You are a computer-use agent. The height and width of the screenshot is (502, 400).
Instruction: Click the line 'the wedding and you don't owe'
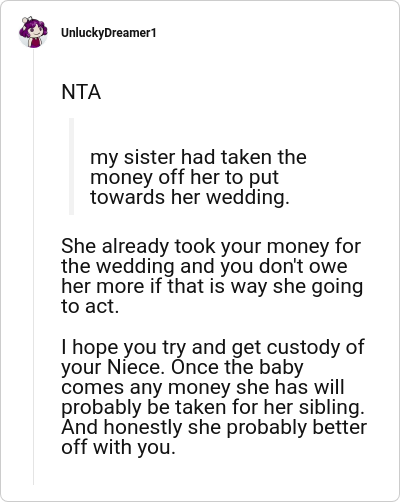pyautogui.click(x=204, y=266)
